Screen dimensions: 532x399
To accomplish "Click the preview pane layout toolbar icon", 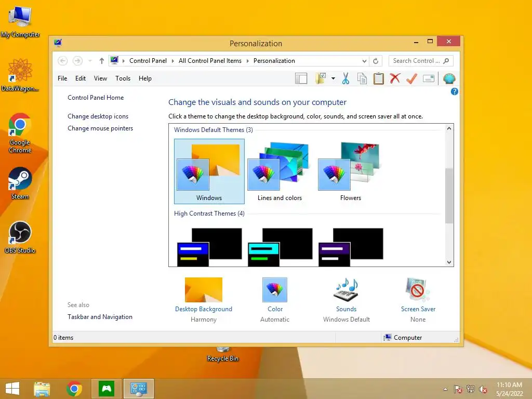I will point(301,78).
